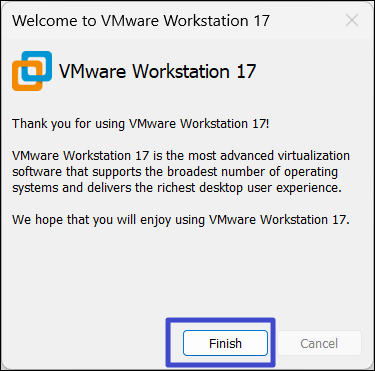The height and width of the screenshot is (371, 375).
Task: Click the title bar text Welcome to VMware Workstation 17
Action: click(x=141, y=21)
